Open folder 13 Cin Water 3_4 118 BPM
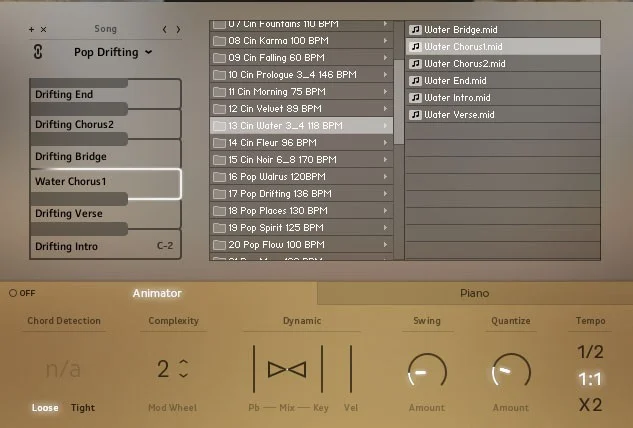633x428 pixels. [301, 126]
